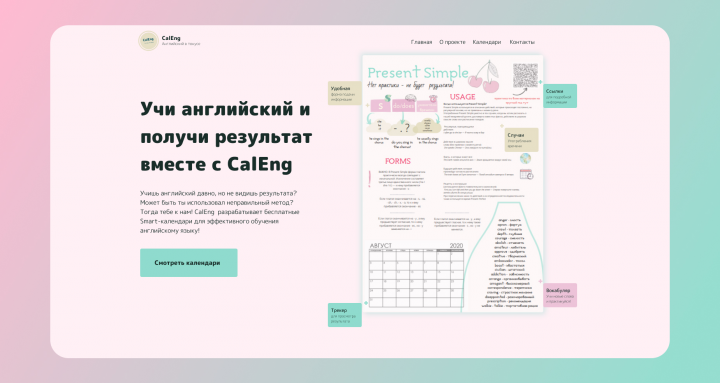Image resolution: width=720 pixels, height=383 pixels.
Task: Click the FORMS heading on the poster
Action: [398, 161]
